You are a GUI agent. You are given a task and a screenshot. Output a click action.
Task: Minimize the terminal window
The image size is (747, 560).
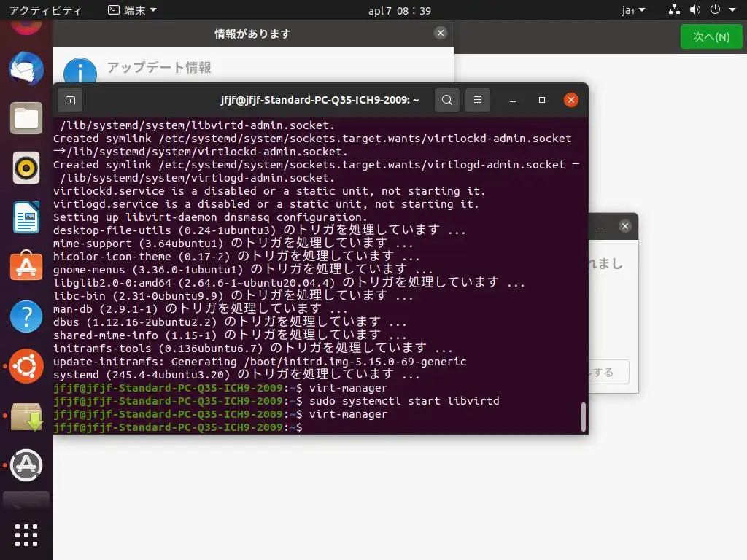pyautogui.click(x=513, y=100)
